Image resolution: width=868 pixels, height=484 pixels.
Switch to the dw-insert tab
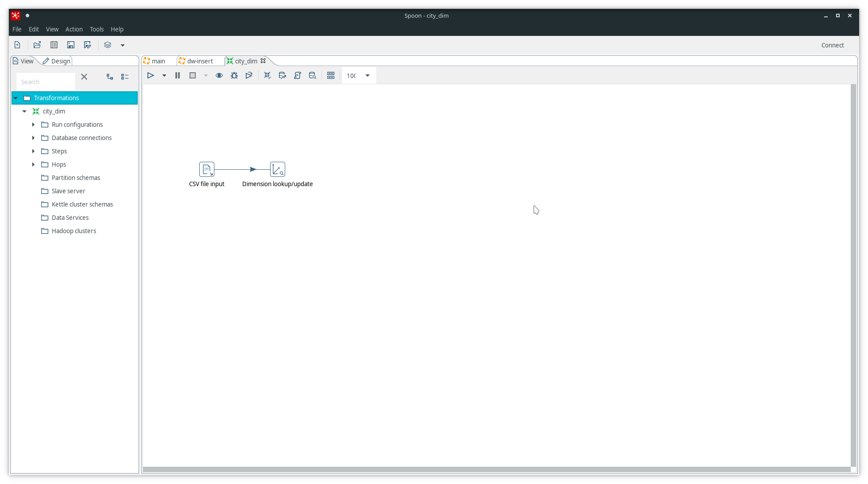(199, 61)
